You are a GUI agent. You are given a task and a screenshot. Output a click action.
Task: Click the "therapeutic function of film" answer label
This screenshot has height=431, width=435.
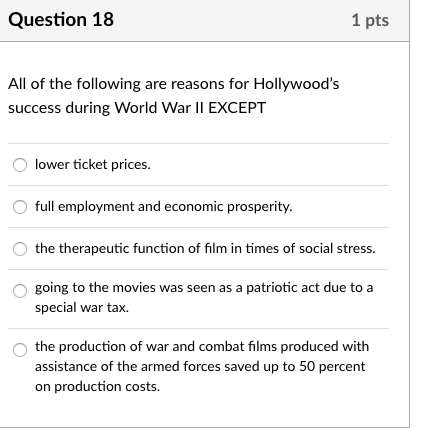pyautogui.click(x=205, y=249)
